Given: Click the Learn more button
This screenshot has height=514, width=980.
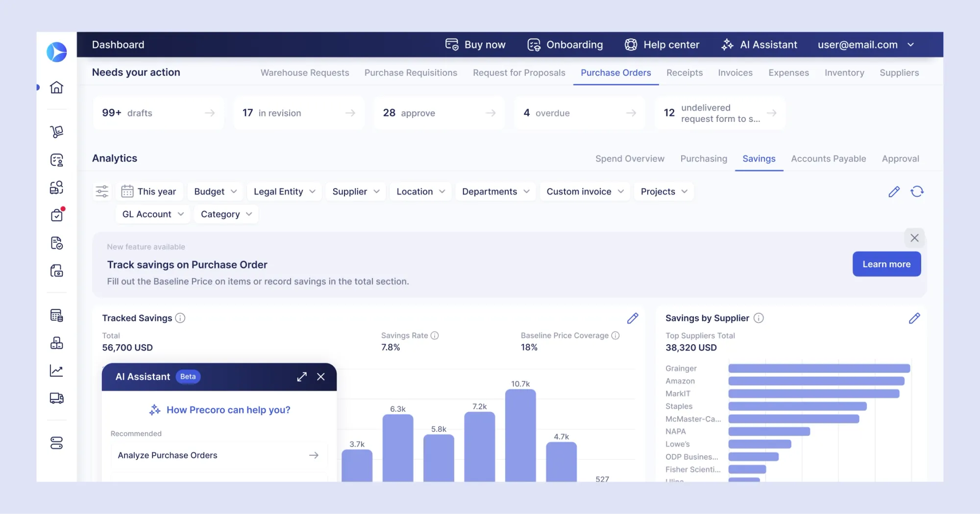Looking at the screenshot, I should point(886,264).
